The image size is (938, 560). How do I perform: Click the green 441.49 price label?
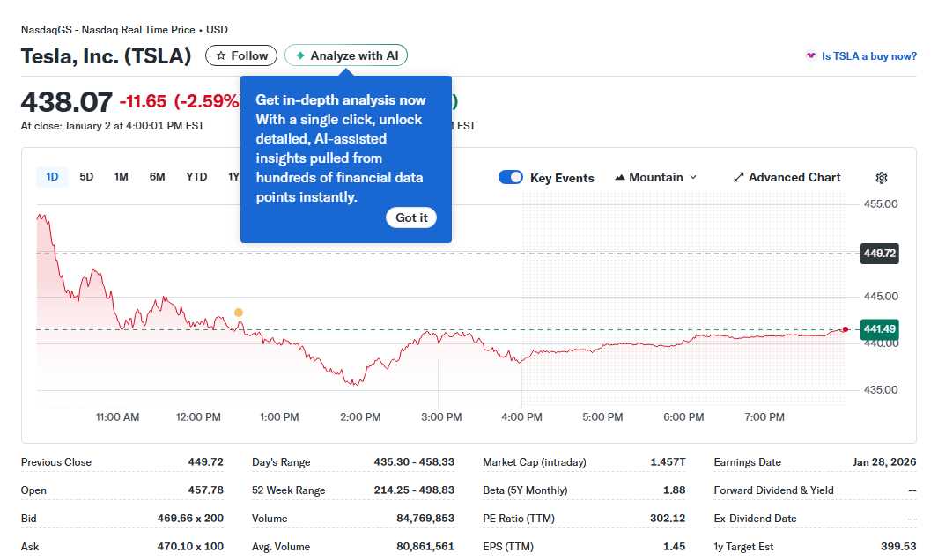(x=879, y=329)
